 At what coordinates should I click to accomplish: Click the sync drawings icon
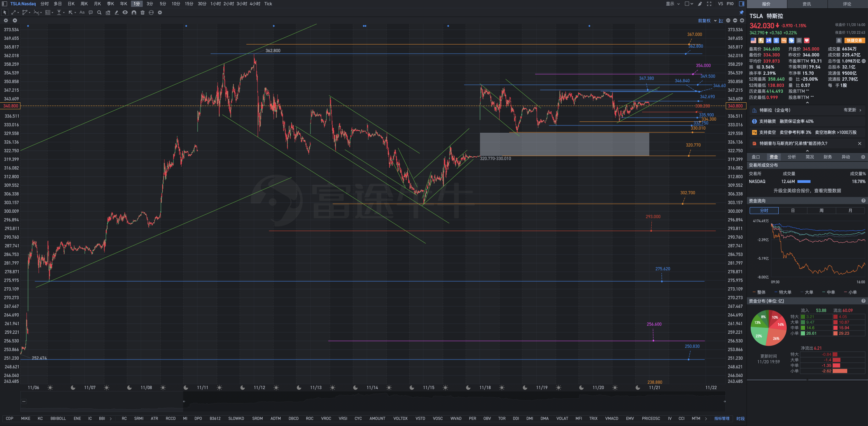point(151,12)
